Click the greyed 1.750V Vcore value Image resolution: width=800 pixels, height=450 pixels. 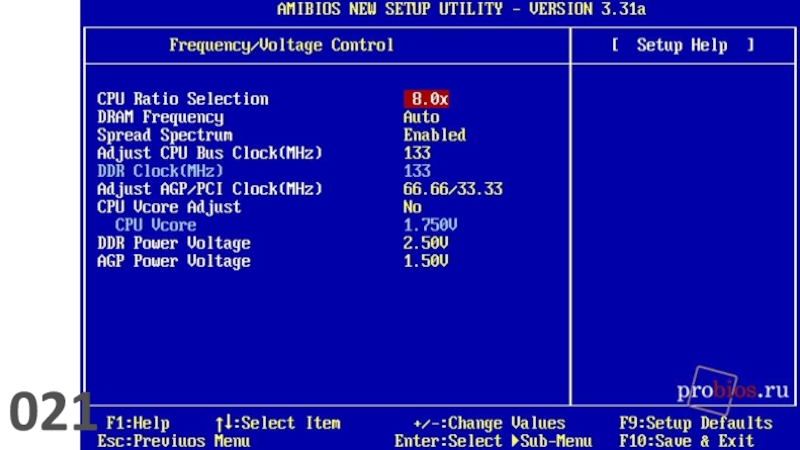(x=430, y=225)
